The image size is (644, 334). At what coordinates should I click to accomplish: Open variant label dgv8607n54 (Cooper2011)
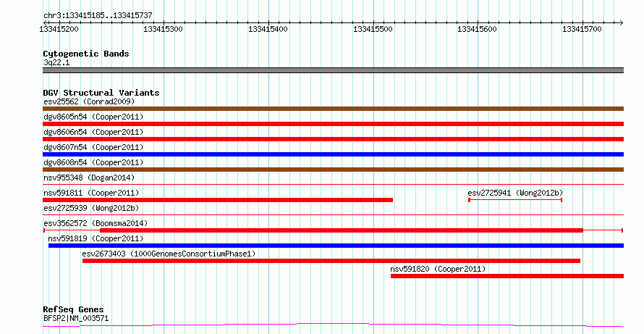[x=93, y=147]
